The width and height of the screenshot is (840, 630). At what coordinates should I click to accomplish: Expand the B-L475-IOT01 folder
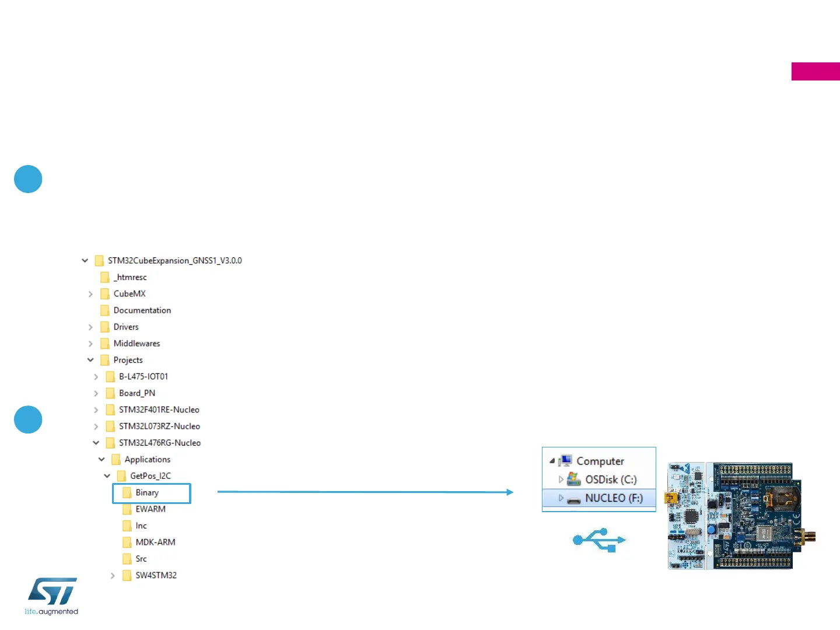(96, 377)
